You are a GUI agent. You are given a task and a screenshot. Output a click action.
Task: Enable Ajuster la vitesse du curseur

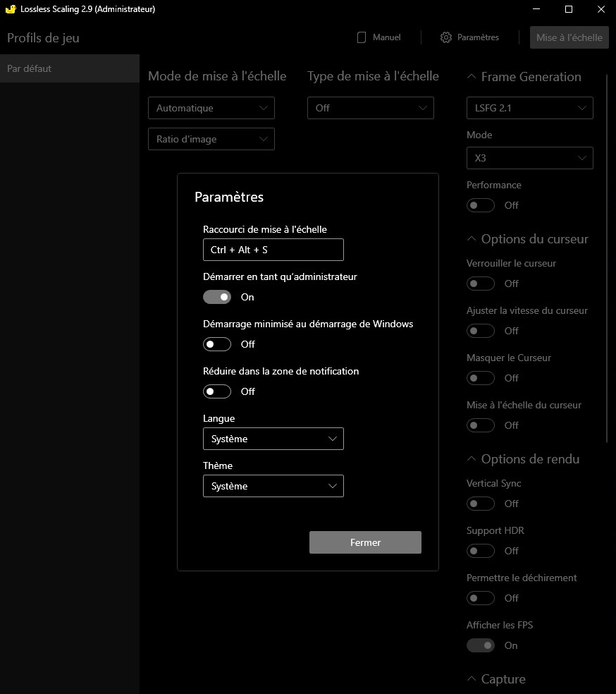(481, 331)
